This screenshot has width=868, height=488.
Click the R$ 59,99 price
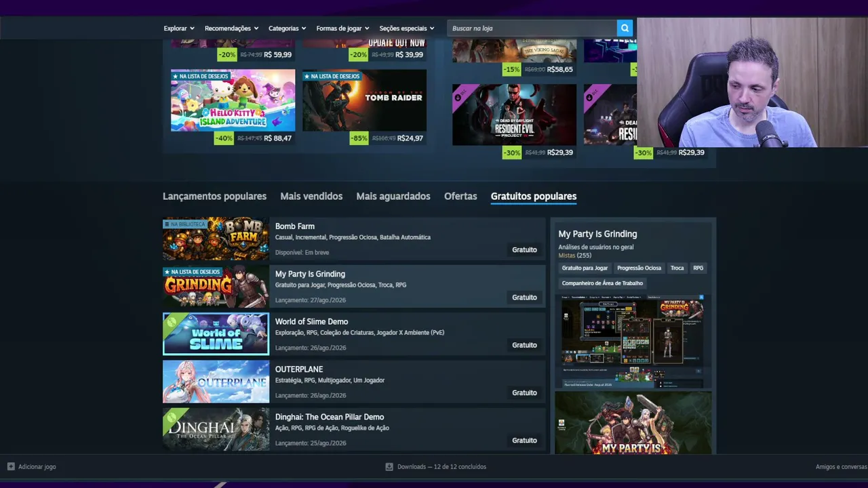click(x=278, y=55)
